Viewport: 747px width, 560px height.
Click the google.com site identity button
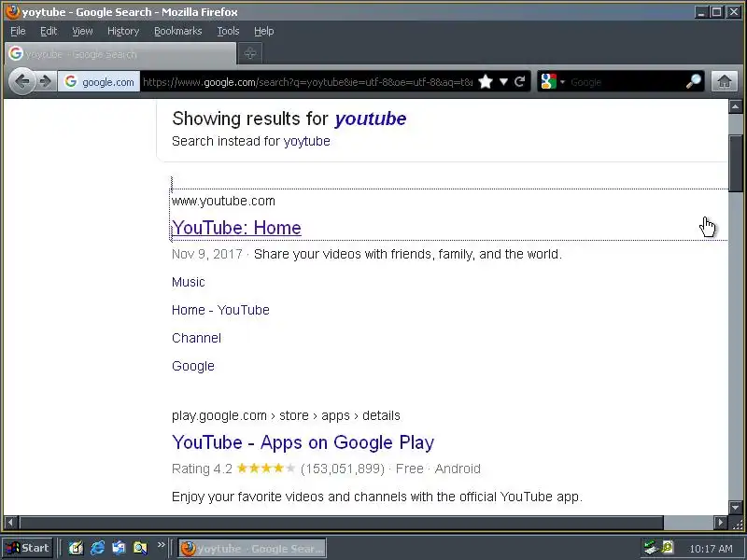[x=99, y=82]
